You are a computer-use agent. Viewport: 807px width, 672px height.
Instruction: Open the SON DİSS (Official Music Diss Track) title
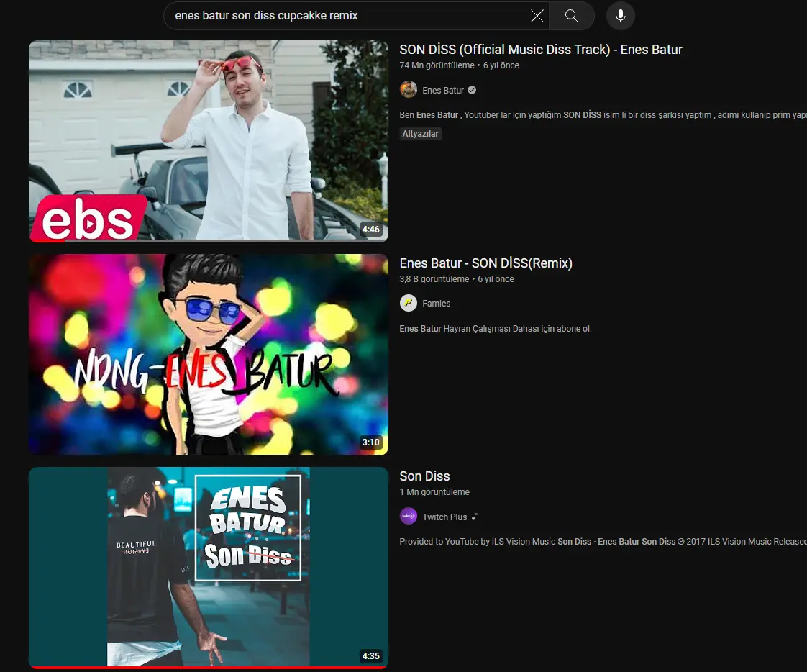(541, 50)
